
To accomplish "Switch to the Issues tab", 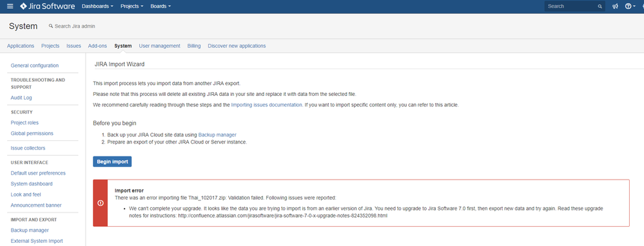I will pyautogui.click(x=74, y=46).
